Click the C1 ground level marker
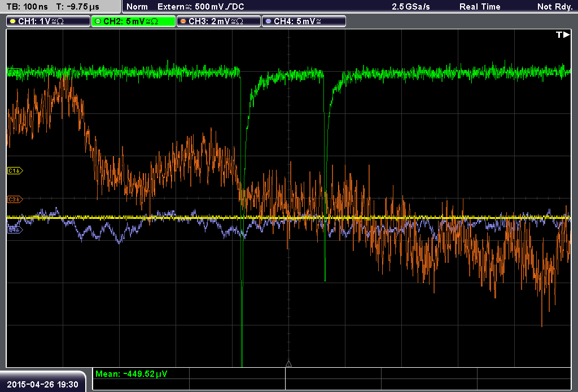The image size is (578, 392). click(15, 170)
